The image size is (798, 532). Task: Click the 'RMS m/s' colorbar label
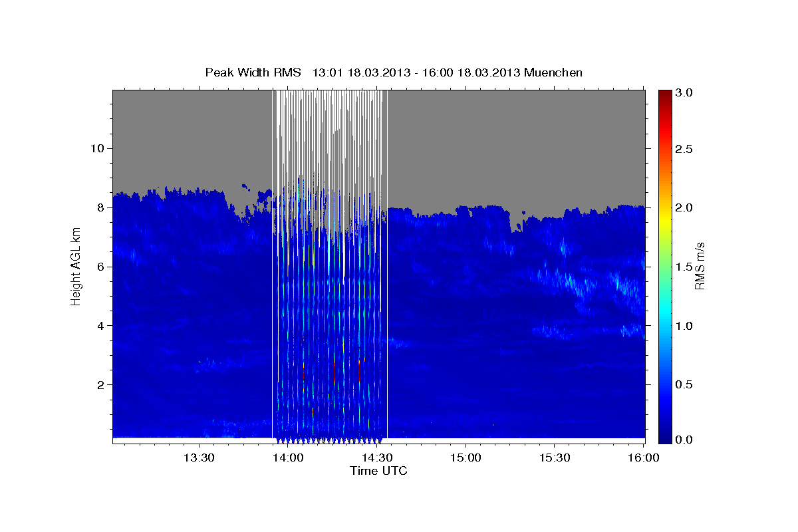tap(700, 265)
